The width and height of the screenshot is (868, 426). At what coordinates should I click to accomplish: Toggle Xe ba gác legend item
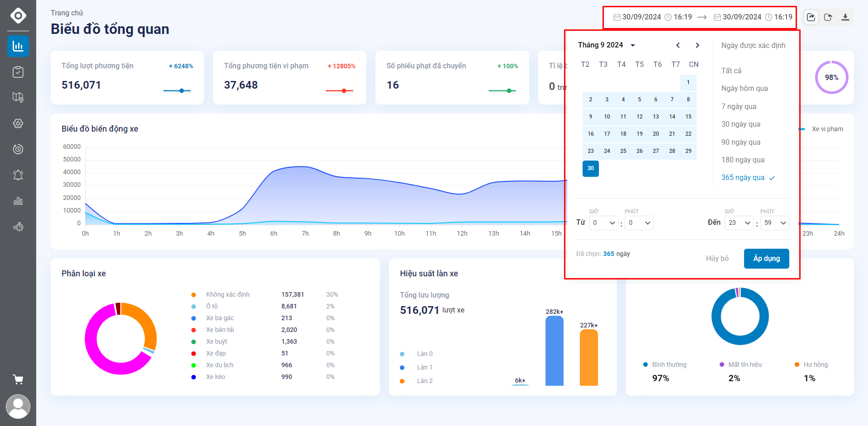point(220,318)
